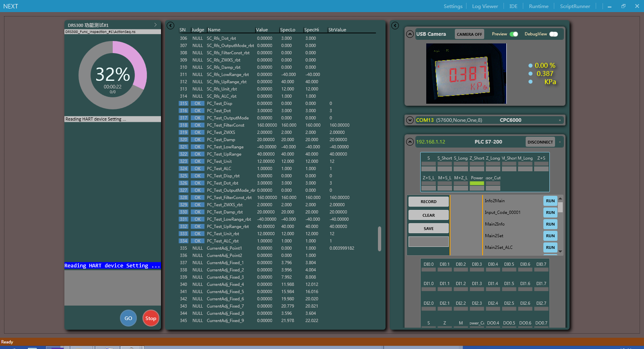
Task: Click the CAMERA OFF button
Action: pos(469,34)
